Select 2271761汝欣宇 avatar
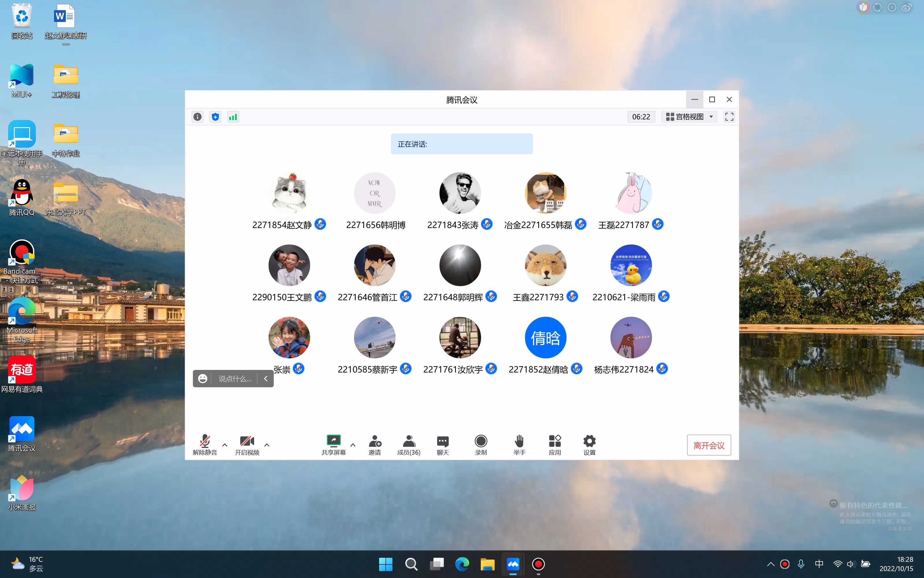The height and width of the screenshot is (578, 924). (460, 338)
